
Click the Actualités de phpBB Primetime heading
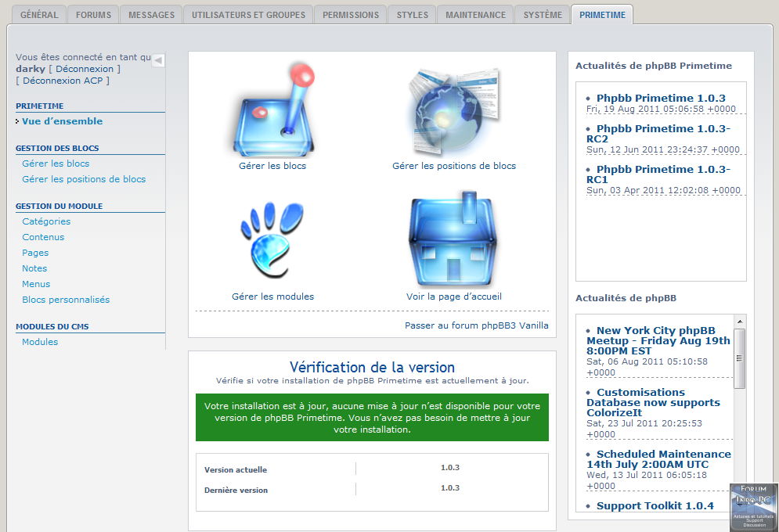coord(654,66)
